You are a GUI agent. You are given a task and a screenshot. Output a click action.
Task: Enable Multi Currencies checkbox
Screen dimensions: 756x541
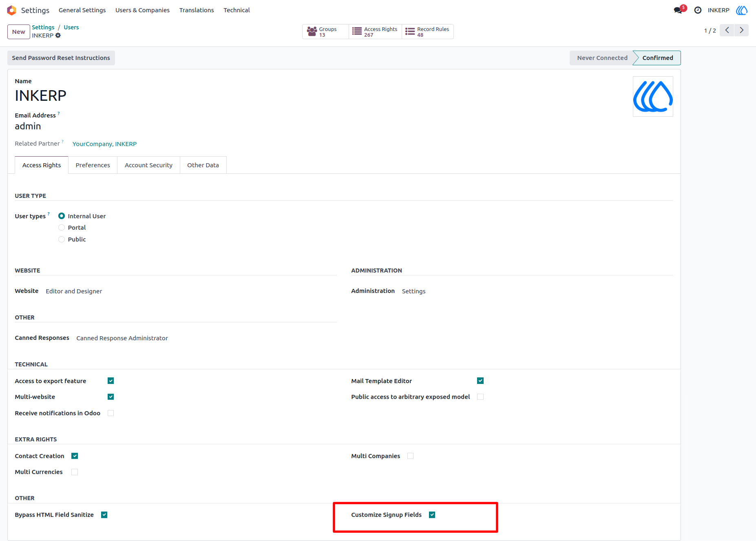click(75, 472)
